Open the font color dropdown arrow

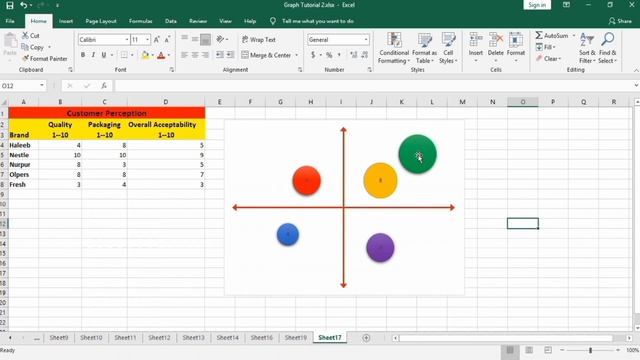[x=169, y=55]
